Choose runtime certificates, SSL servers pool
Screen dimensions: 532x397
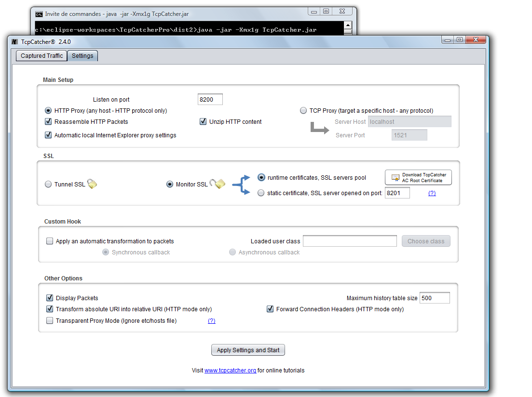(261, 177)
